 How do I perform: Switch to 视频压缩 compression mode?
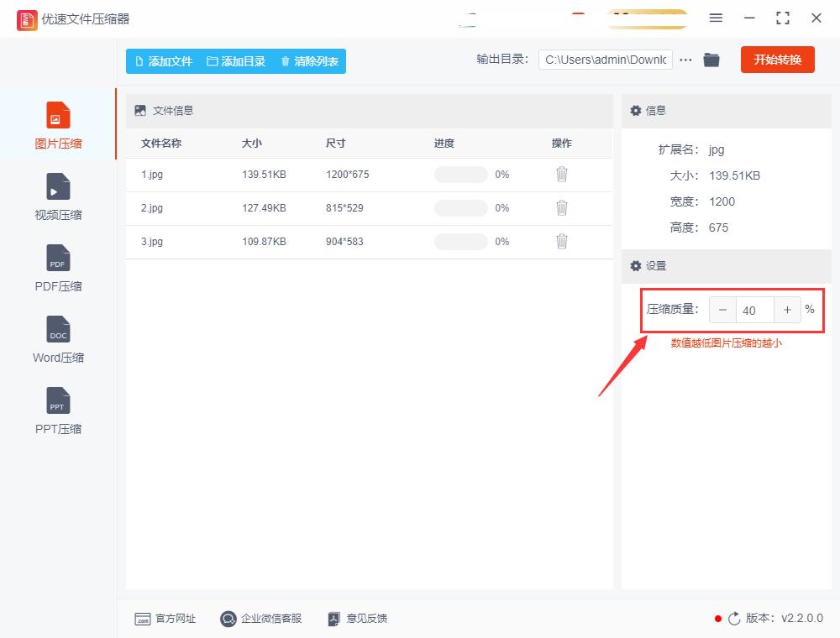pos(57,196)
